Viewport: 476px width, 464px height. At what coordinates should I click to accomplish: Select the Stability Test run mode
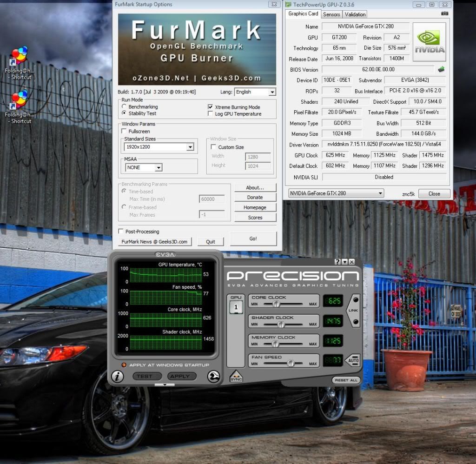point(124,113)
